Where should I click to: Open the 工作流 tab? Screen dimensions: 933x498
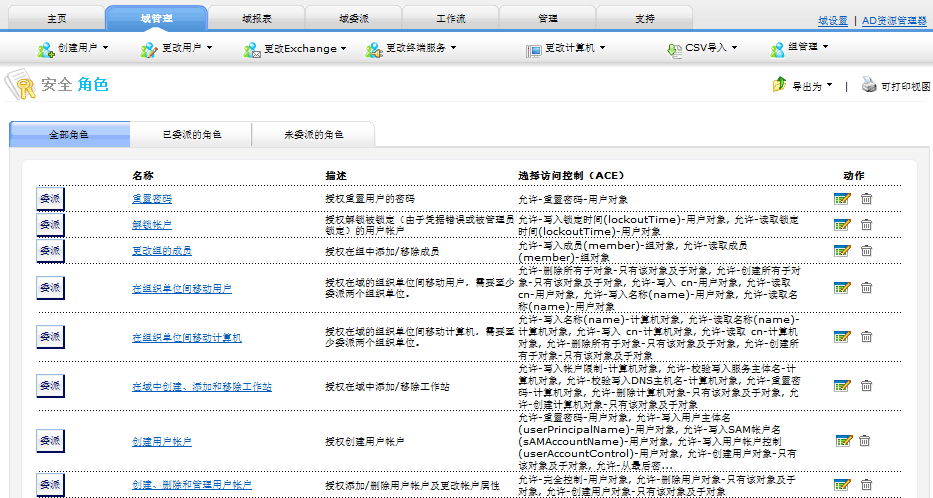pyautogui.click(x=451, y=18)
